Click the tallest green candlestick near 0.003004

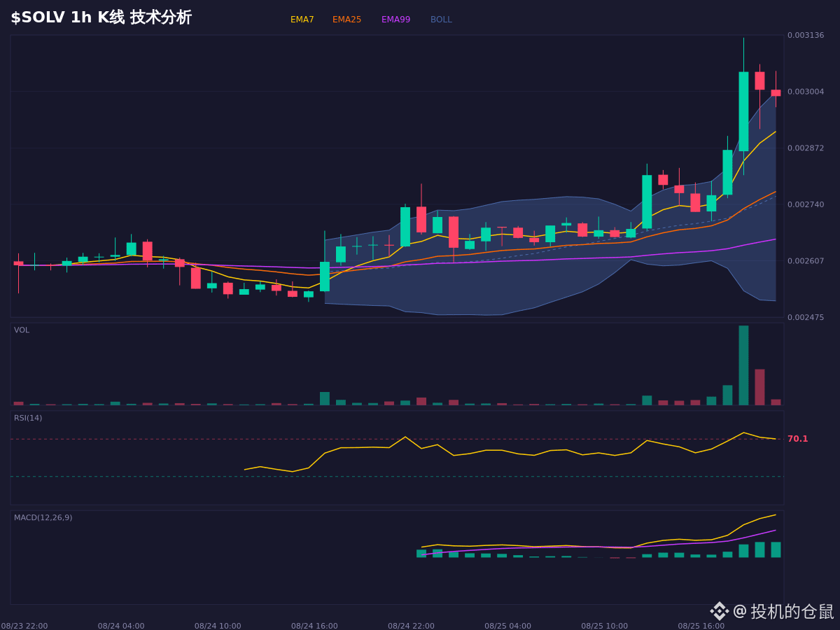point(743,111)
